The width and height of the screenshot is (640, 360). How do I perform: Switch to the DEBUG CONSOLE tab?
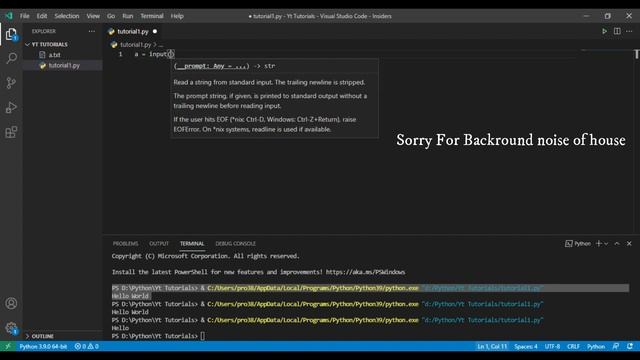coord(236,244)
